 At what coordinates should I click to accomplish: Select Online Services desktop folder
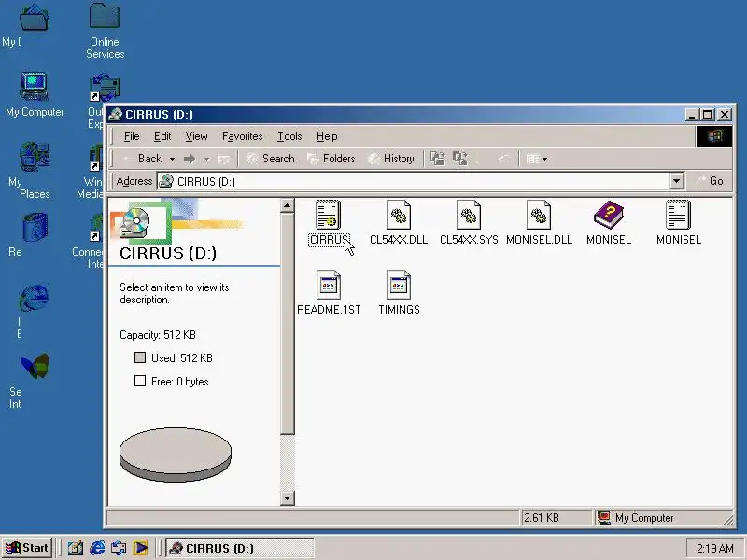[x=105, y=17]
